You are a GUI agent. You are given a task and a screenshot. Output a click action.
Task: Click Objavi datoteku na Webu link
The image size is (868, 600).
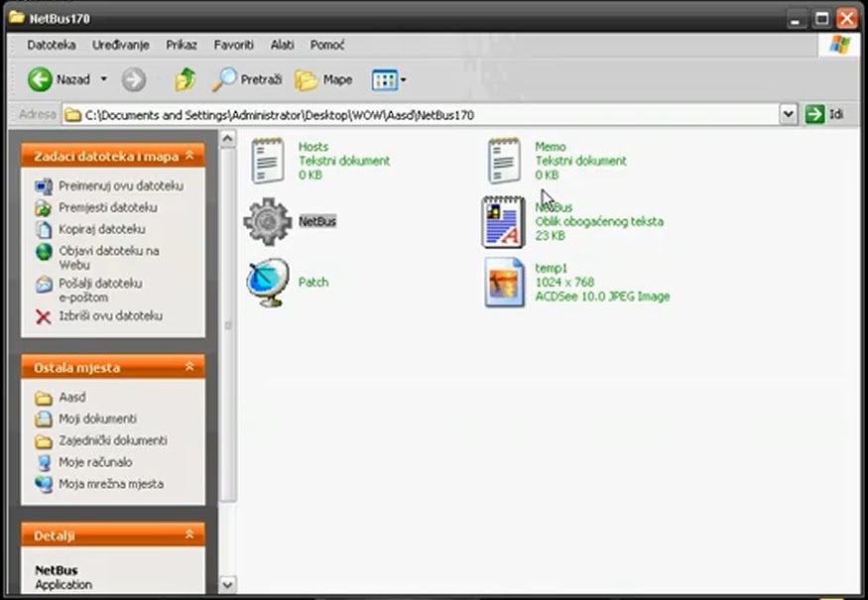coord(108,258)
